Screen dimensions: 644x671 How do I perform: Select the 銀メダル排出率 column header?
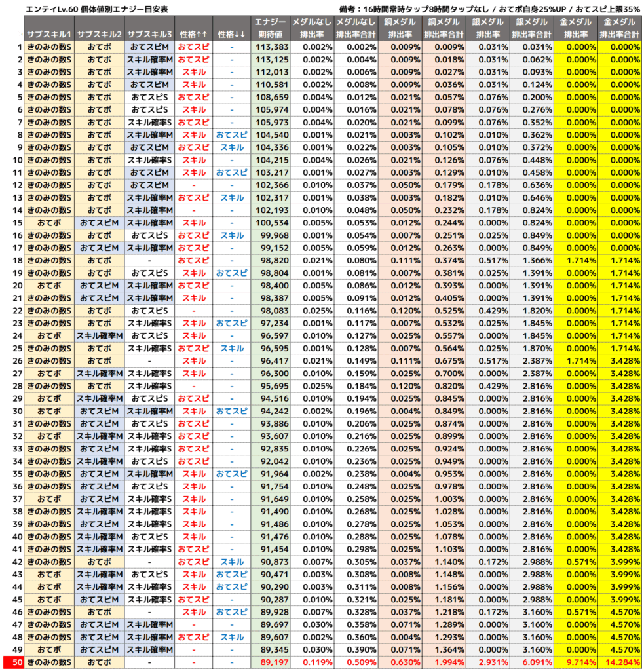click(x=487, y=28)
